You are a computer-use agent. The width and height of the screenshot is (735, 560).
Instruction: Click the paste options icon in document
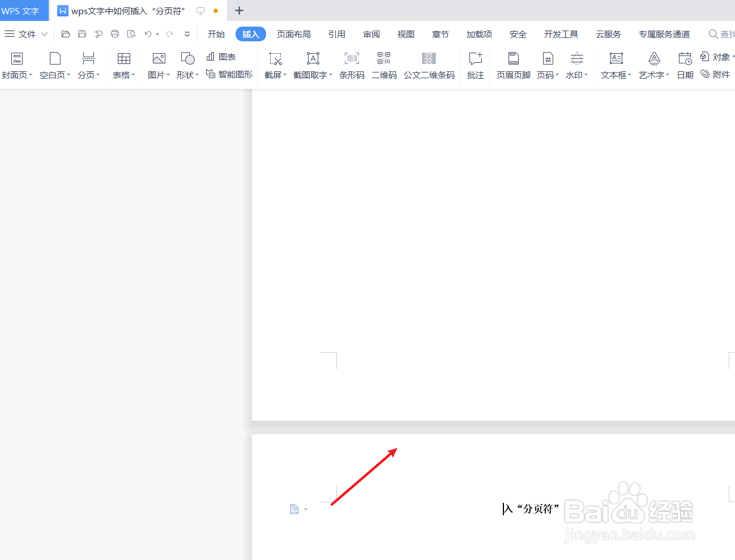[294, 509]
